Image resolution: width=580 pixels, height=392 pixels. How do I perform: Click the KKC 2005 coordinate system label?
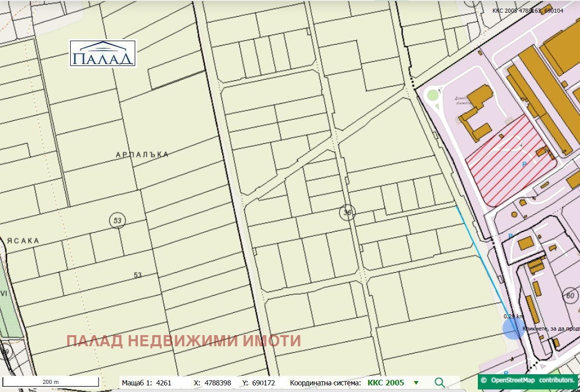point(385,383)
